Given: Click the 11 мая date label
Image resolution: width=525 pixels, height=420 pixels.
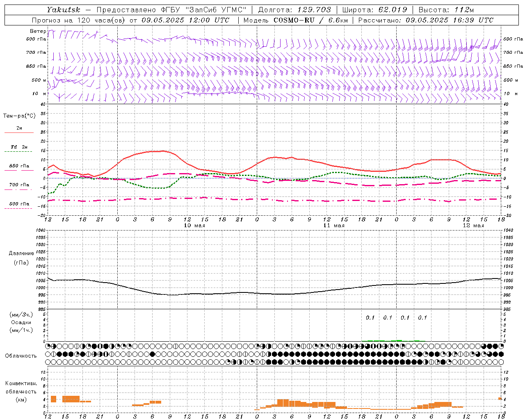Looking at the screenshot, I should tap(334, 226).
